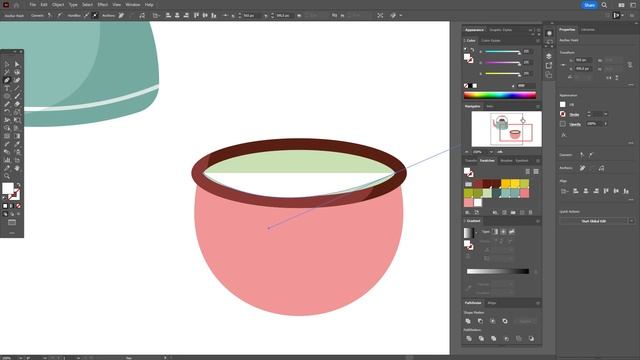The width and height of the screenshot is (640, 360).
Task: Click the cyan color slider
Action: click(502, 52)
